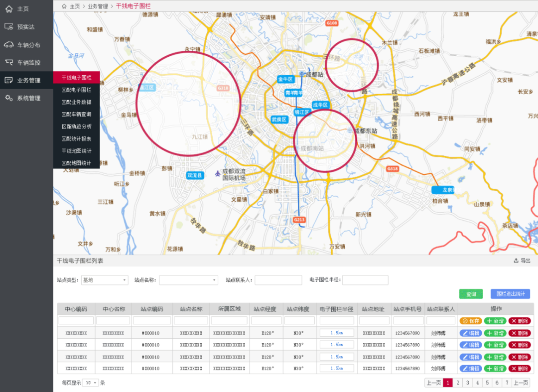Viewport: 538px width, 392px height.
Task: Click the 金牛区 district marker on map
Action: pos(285,79)
